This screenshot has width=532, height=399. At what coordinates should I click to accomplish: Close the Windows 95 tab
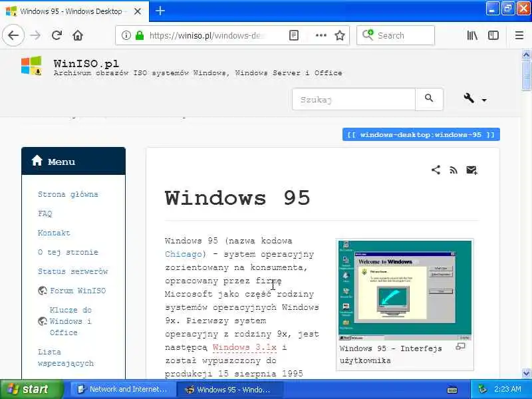click(x=138, y=11)
